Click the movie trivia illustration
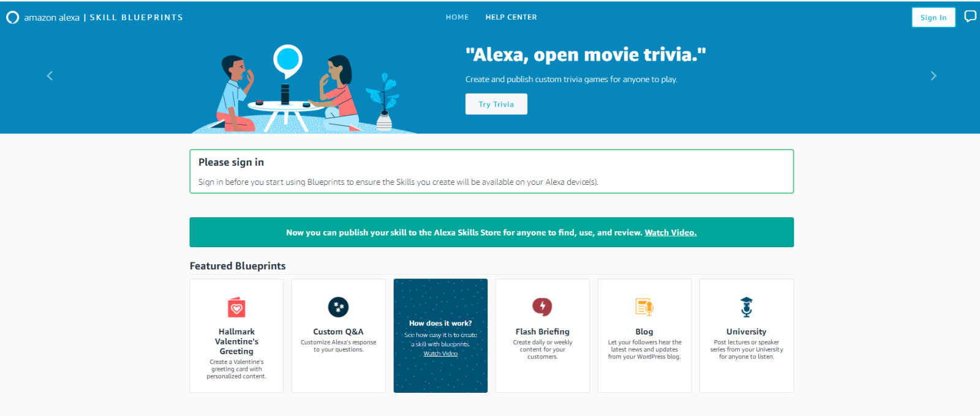Viewport: 980px width, 416px height. [x=305, y=89]
